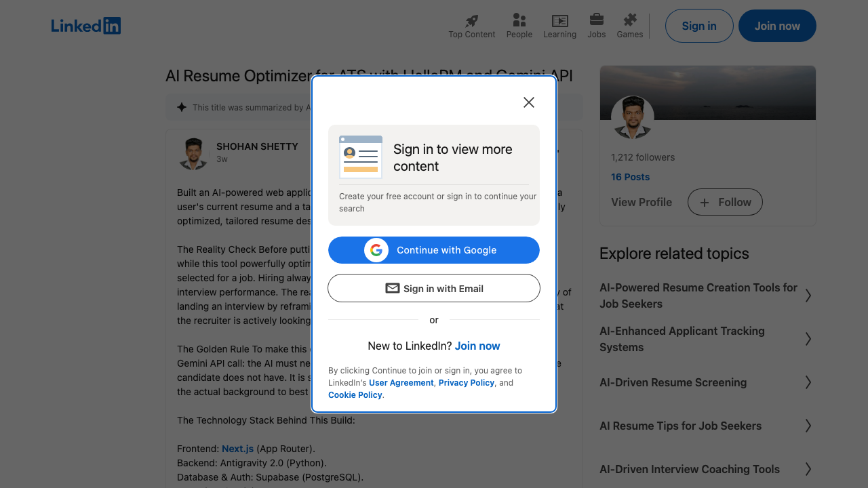This screenshot has width=868, height=488.
Task: Open the Privacy Policy link
Action: (x=467, y=383)
